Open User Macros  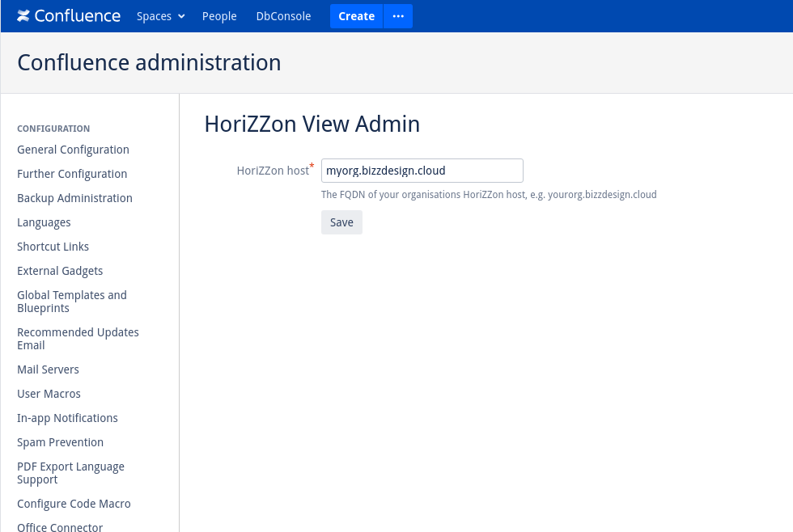pyautogui.click(x=49, y=394)
